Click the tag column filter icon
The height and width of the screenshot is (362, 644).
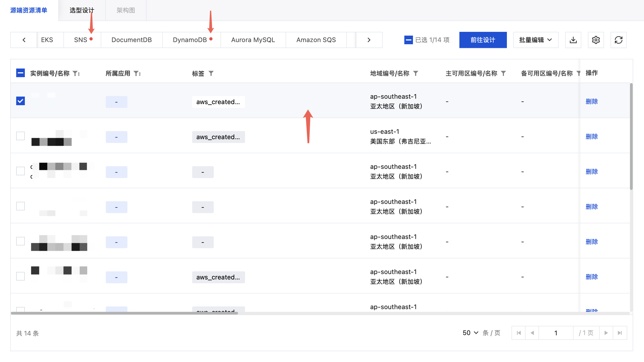tap(211, 73)
